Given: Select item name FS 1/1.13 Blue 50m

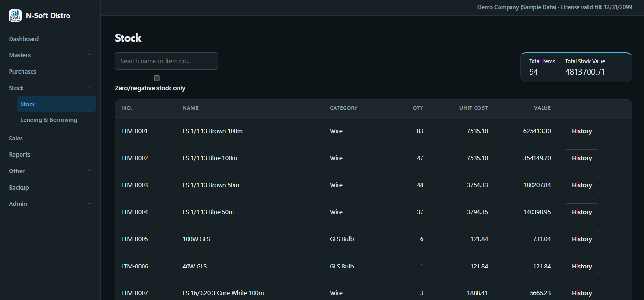Looking at the screenshot, I should click(208, 212).
